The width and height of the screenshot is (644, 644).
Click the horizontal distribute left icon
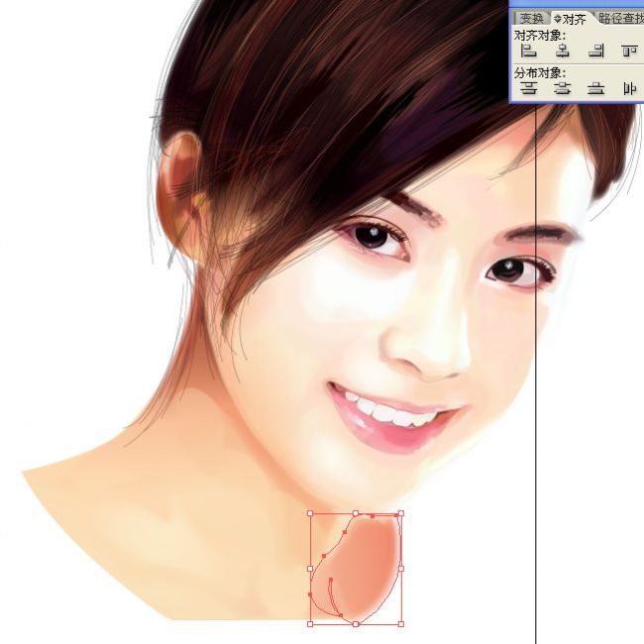[x=629, y=88]
